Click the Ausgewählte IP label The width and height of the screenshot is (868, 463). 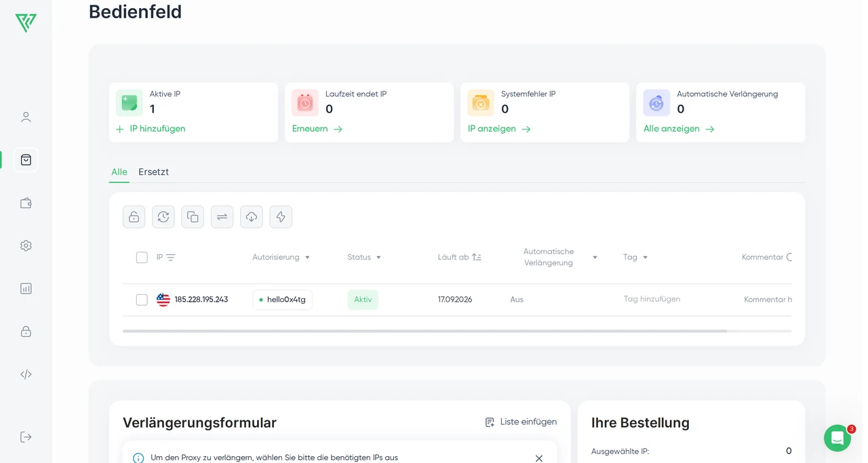click(x=620, y=451)
